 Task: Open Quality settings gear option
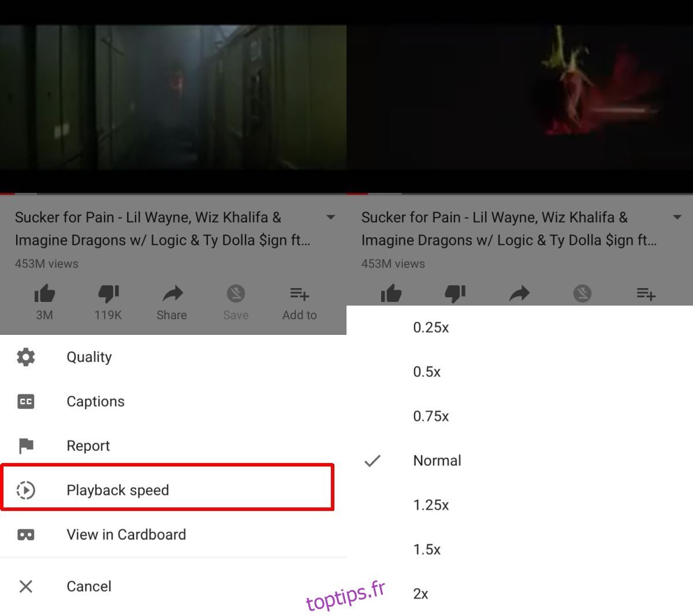173,357
